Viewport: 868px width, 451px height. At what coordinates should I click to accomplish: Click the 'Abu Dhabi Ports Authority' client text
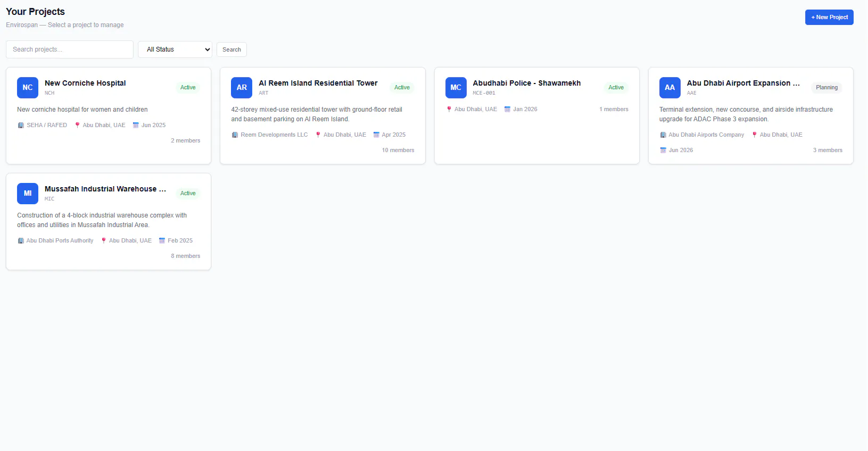[x=60, y=241]
